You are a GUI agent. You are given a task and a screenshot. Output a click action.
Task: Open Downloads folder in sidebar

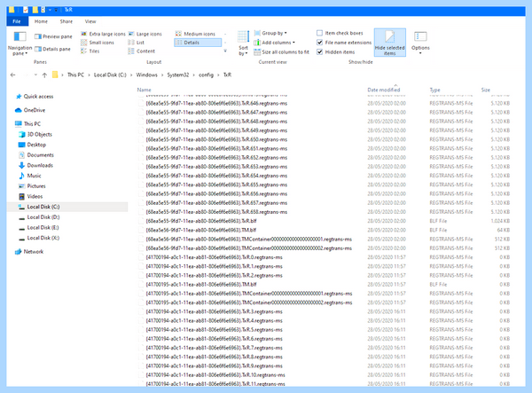[x=36, y=165]
